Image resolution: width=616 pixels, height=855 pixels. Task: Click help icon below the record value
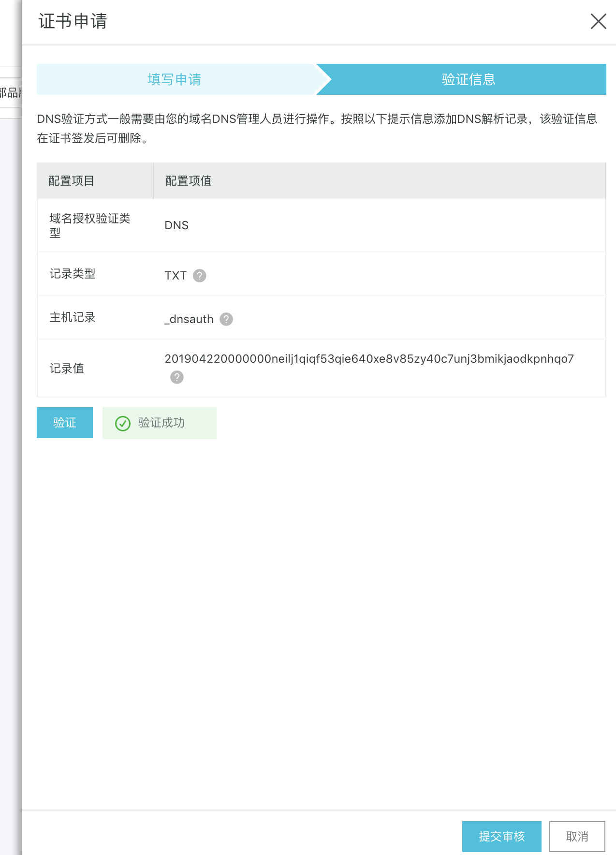click(177, 377)
